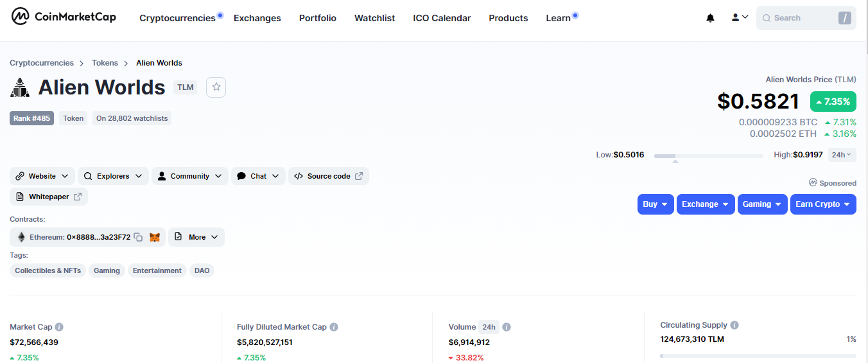Screen dimensions: 868x363
Task: Click the 0.000009233 BTC price
Action: tap(778, 122)
